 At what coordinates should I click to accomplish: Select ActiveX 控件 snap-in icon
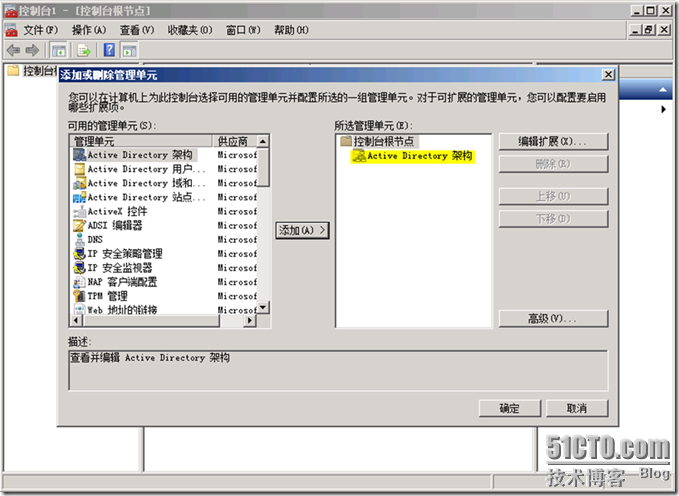click(x=80, y=211)
